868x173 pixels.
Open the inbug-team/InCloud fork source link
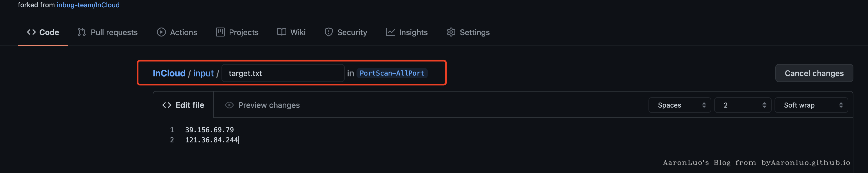tap(88, 5)
